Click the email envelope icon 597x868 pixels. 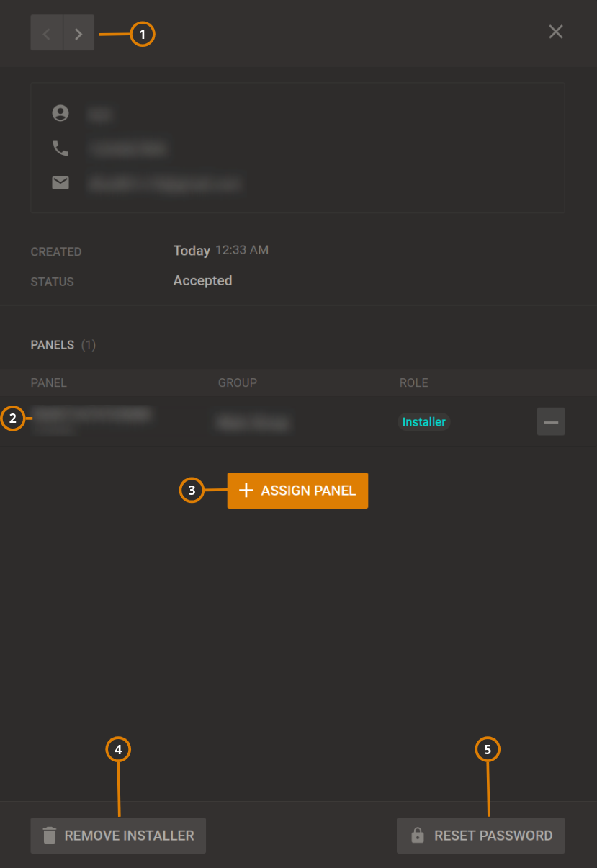coord(60,183)
